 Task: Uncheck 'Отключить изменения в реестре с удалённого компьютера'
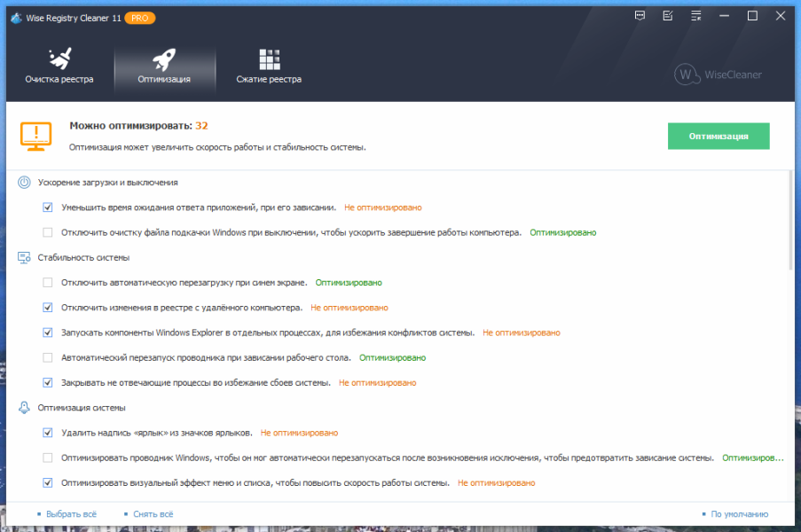tap(48, 308)
